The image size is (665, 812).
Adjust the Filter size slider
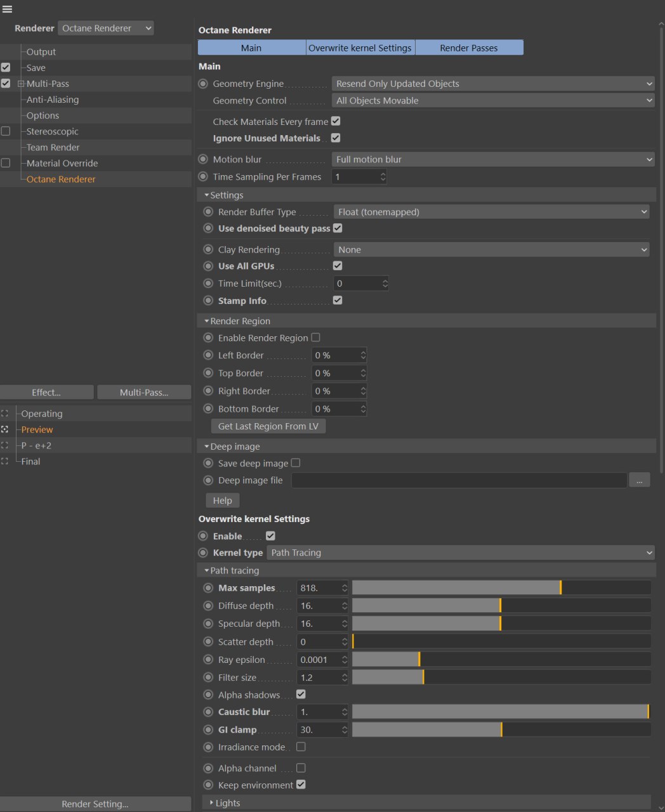click(502, 678)
